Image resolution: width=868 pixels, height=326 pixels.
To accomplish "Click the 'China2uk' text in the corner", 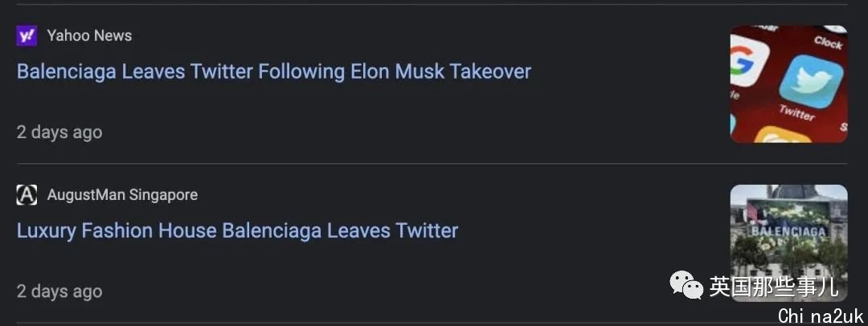I will 821,316.
